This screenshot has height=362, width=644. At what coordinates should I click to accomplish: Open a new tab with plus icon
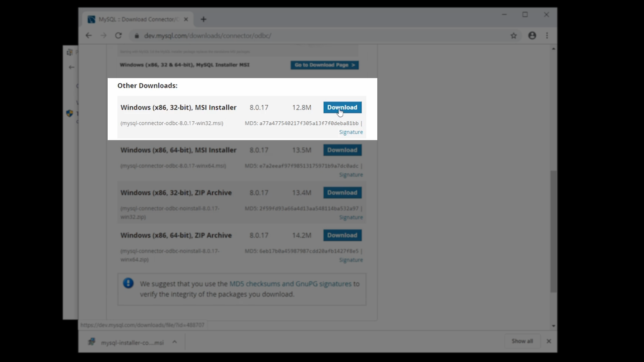204,19
